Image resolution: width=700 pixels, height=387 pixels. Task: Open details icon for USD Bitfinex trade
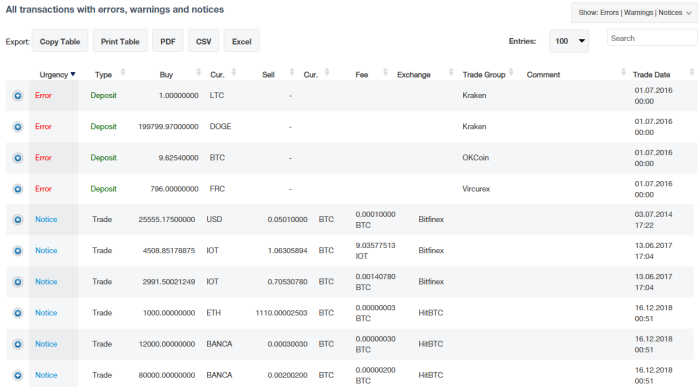[x=17, y=220]
